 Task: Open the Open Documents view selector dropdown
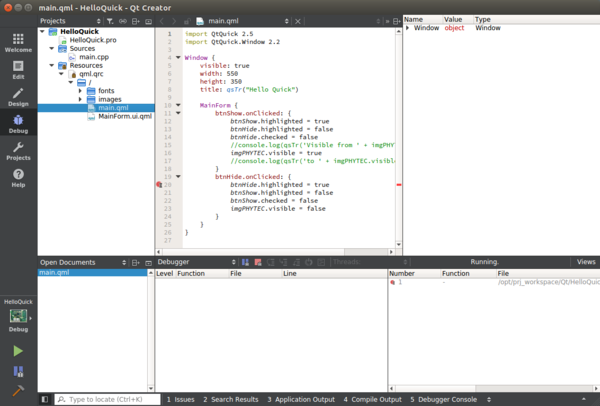coord(83,263)
